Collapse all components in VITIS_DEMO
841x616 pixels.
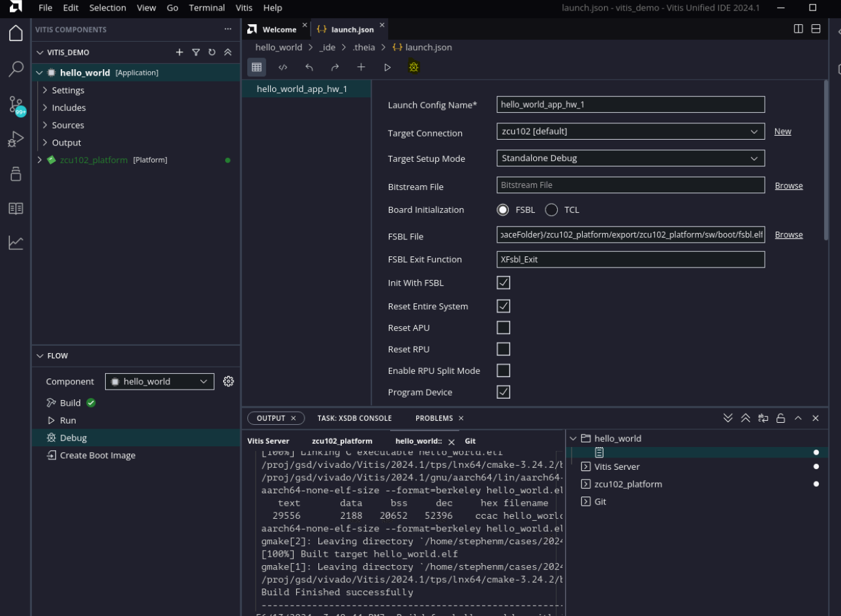228,52
